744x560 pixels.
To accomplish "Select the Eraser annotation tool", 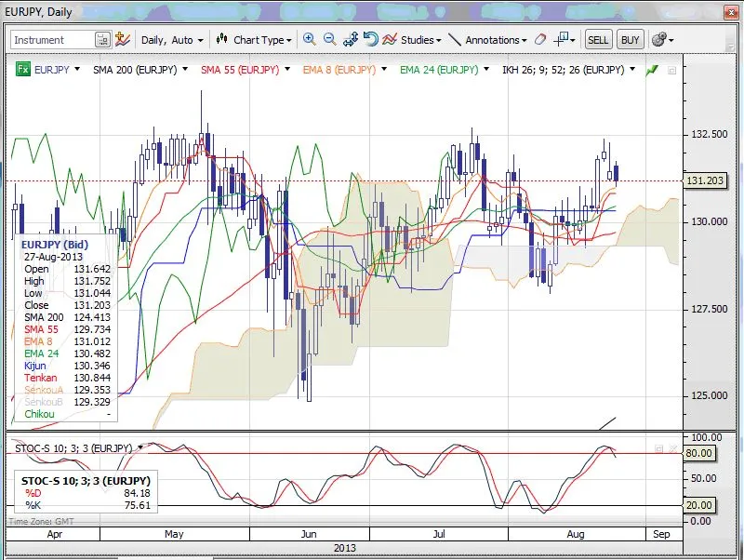I will (539, 40).
